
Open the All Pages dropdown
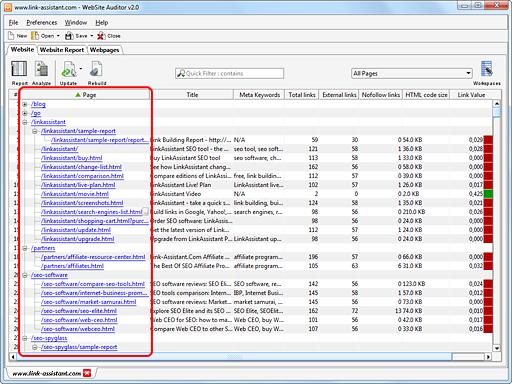412,73
